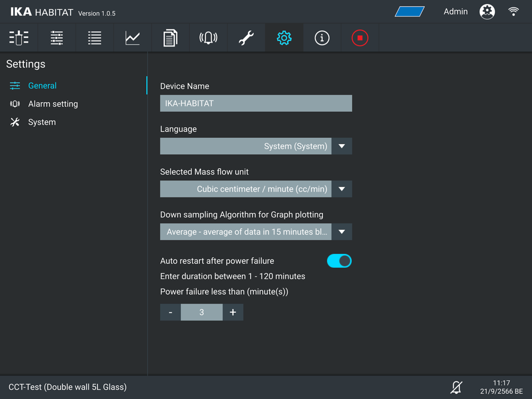Expand the Mass flow unit dropdown arrow
Image resolution: width=532 pixels, height=399 pixels.
[x=342, y=189]
